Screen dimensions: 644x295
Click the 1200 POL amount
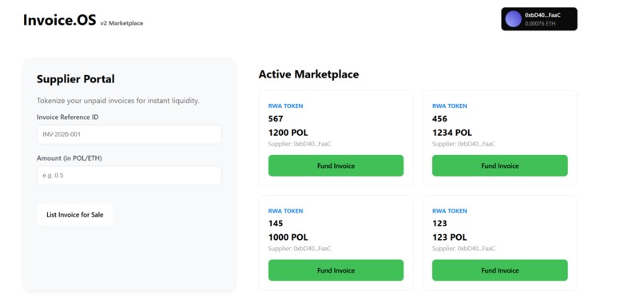pos(288,133)
